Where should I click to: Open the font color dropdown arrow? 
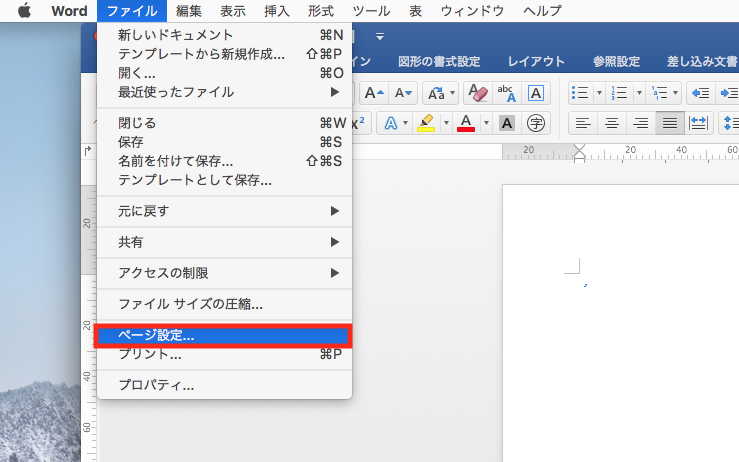click(x=486, y=123)
